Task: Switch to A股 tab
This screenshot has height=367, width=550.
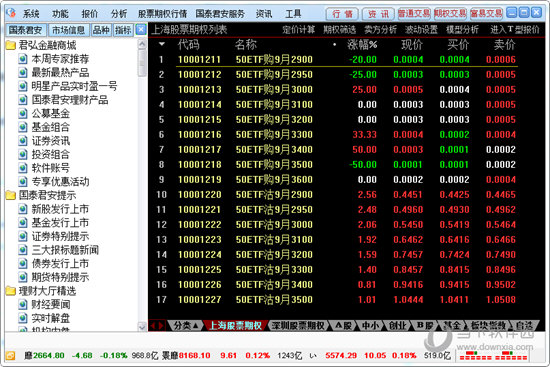Action: pyautogui.click(x=343, y=326)
